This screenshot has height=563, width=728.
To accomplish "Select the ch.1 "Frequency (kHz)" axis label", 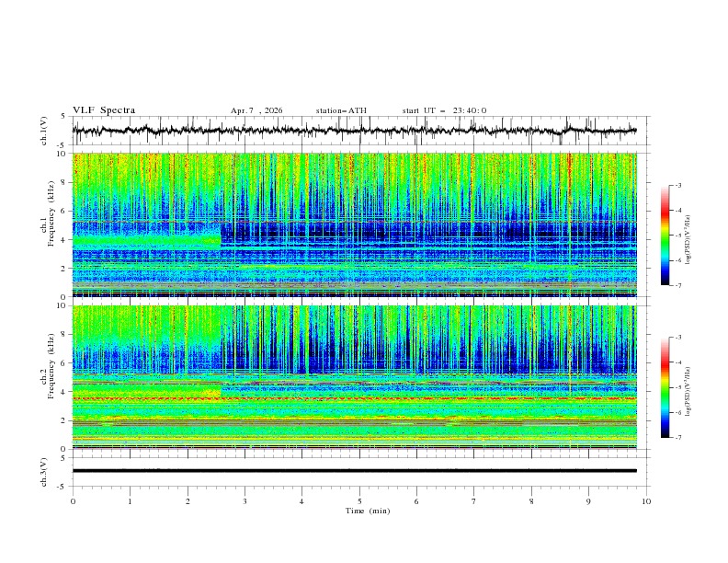I will [51, 214].
